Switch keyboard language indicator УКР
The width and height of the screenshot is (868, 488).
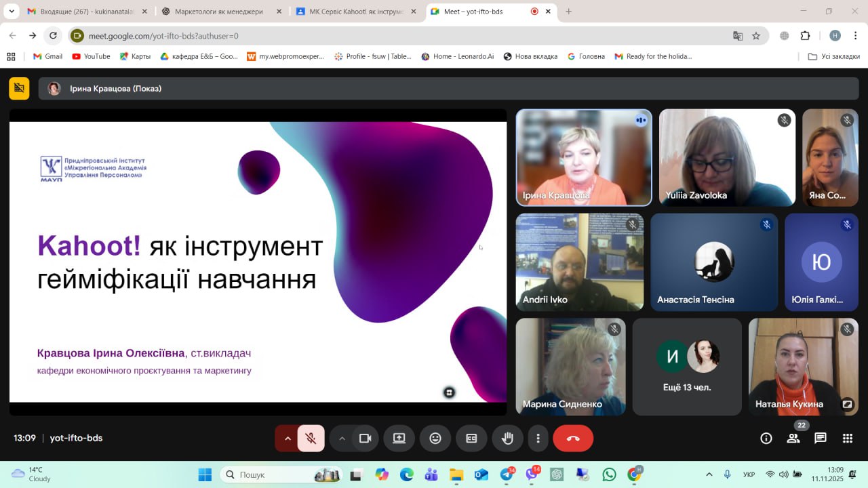pos(749,474)
